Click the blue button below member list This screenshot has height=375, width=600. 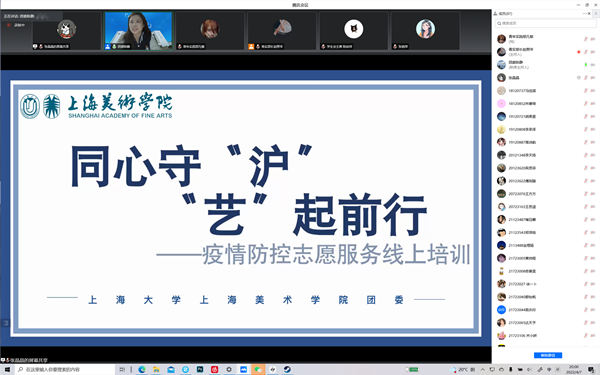coord(548,355)
